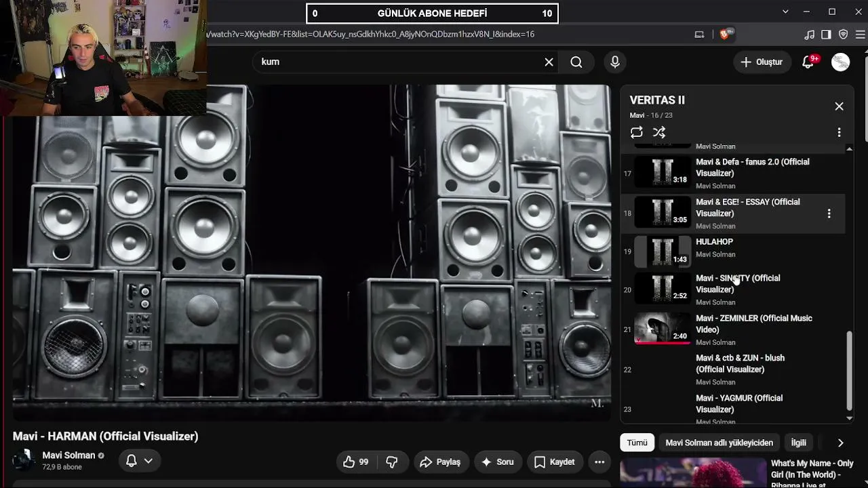Toggle the browser sidebar panel
Screen dimensions: 868x488
pos(826,34)
